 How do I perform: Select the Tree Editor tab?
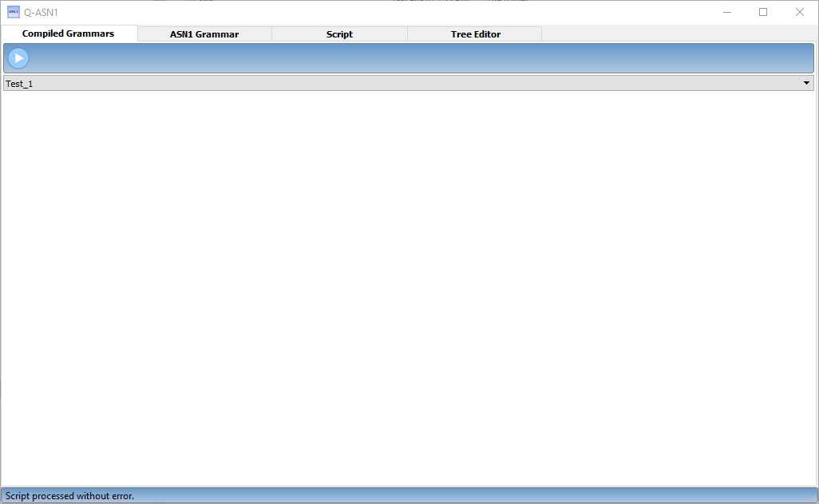click(475, 34)
